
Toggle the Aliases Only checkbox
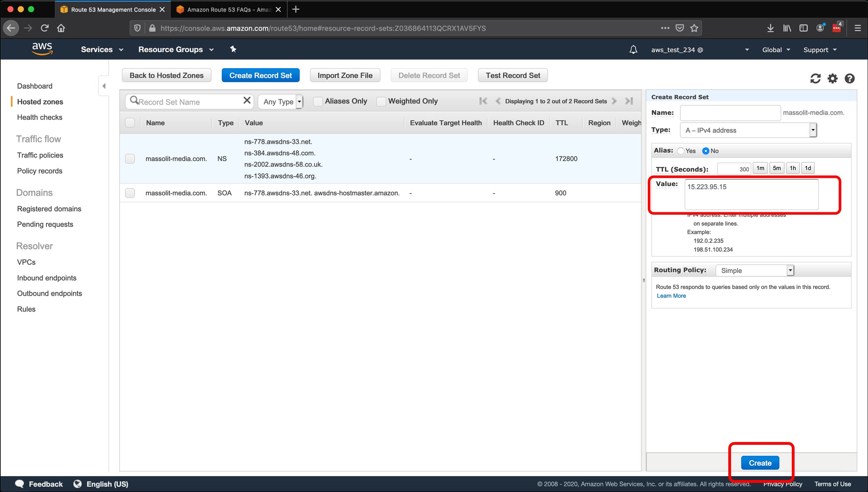click(x=318, y=102)
